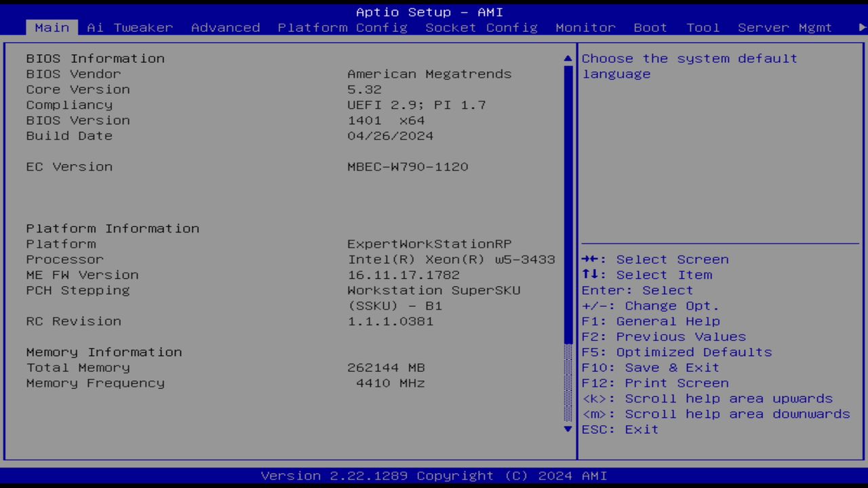The width and height of the screenshot is (868, 488).
Task: Select the EC Version label
Action: tap(69, 167)
